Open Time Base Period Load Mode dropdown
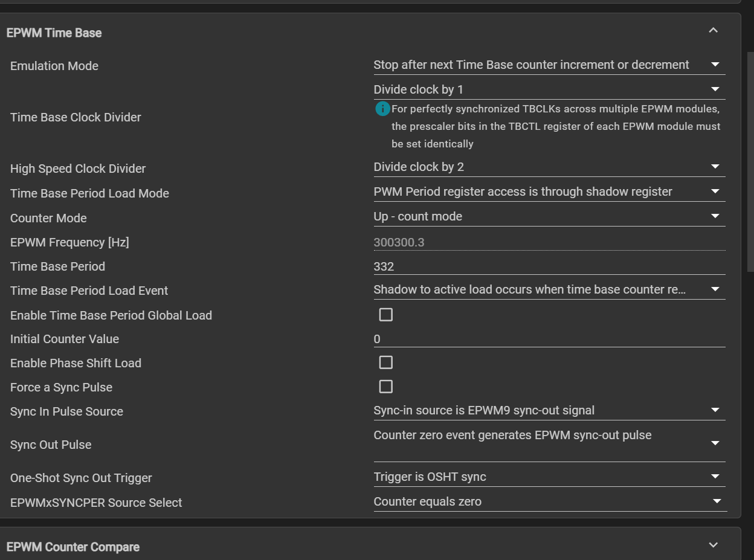Image resolution: width=754 pixels, height=560 pixels. point(549,192)
